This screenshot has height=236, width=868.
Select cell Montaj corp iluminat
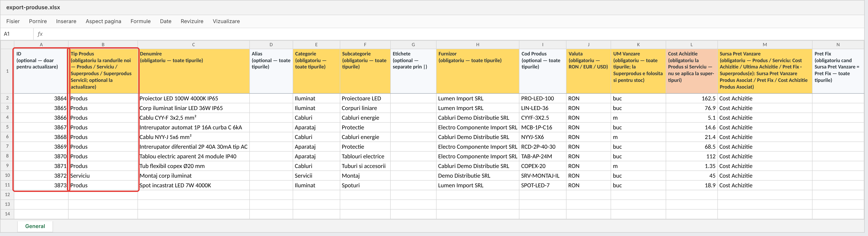point(193,176)
